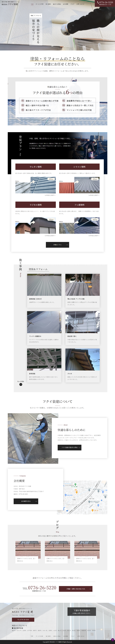Screen dimensions: 115x644
Task: Click the footer 株式会社 フクイ装建 logo
Action: (x=22, y=612)
